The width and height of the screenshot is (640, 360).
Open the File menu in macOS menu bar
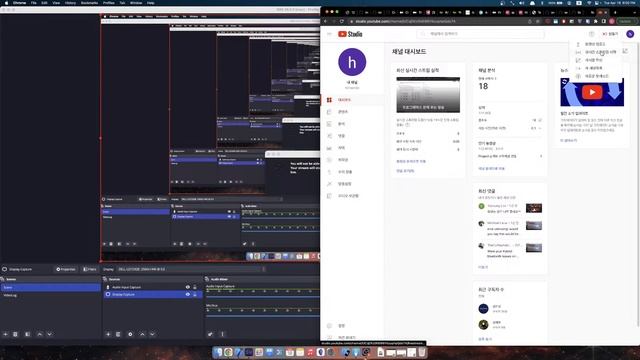[34, 2]
